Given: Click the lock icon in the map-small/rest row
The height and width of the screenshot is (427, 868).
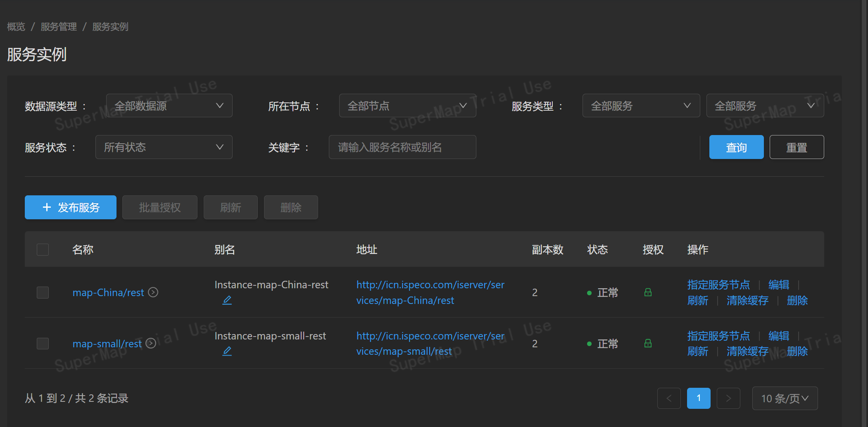Looking at the screenshot, I should [647, 343].
